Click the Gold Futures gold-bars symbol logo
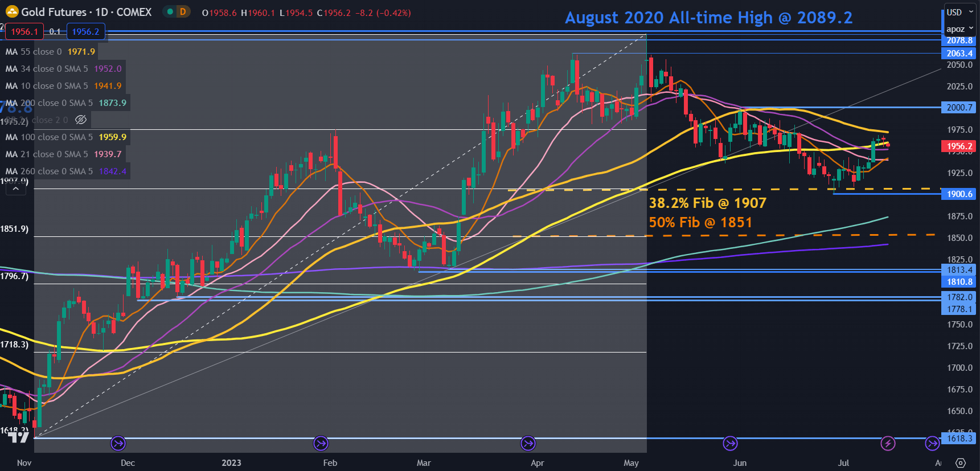980x471 pixels. pos(12,12)
